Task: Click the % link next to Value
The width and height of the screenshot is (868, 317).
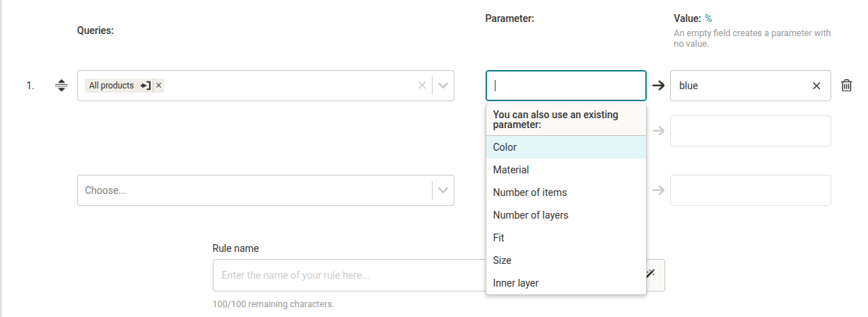Action: coord(708,18)
